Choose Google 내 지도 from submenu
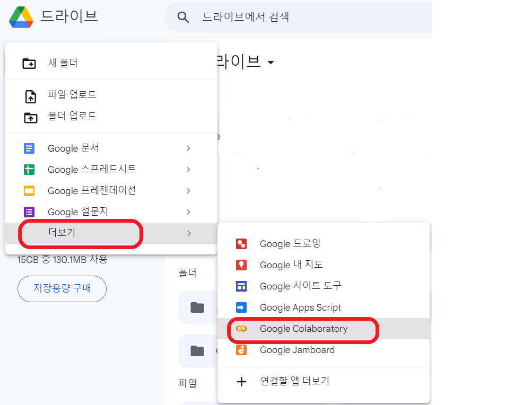Image resolution: width=532 pixels, height=405 pixels. pos(324,265)
